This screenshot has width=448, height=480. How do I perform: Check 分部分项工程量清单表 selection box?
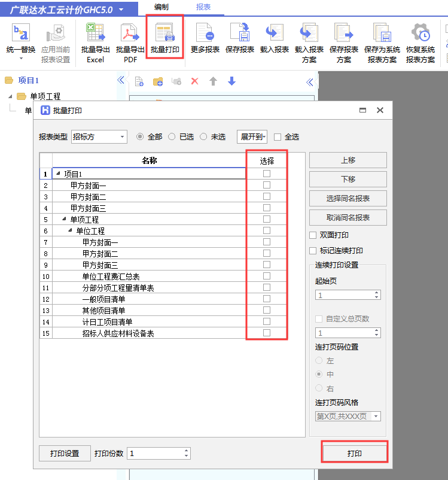click(x=267, y=287)
